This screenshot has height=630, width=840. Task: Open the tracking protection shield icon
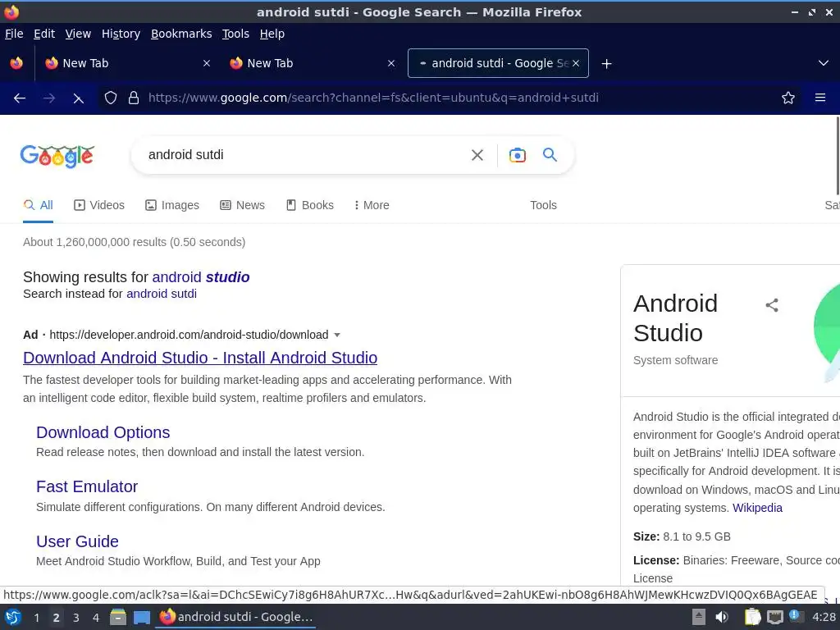click(111, 98)
